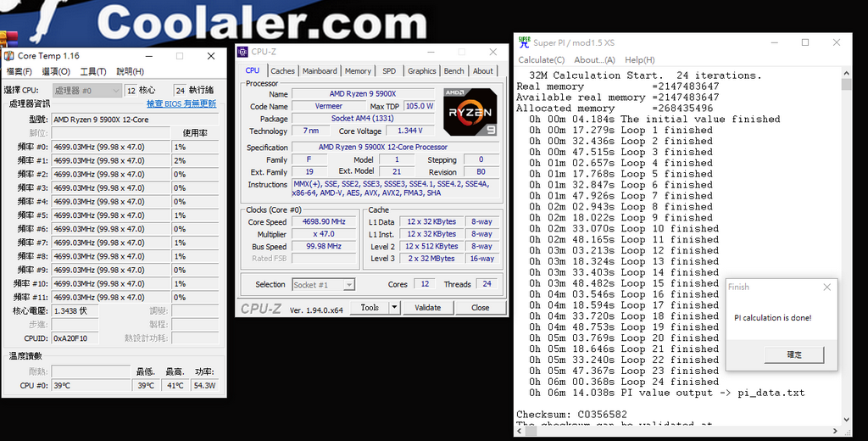
Task: Click Super PI scroll up arrow
Action: pyautogui.click(x=846, y=73)
